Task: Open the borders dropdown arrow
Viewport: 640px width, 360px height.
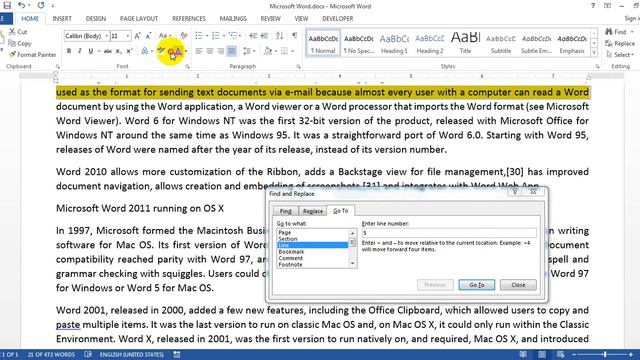Action: 292,51
